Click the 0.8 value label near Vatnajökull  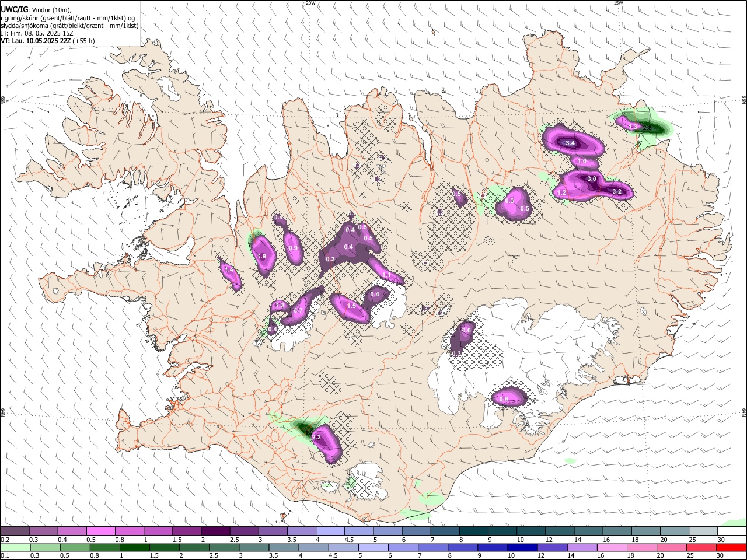click(504, 399)
